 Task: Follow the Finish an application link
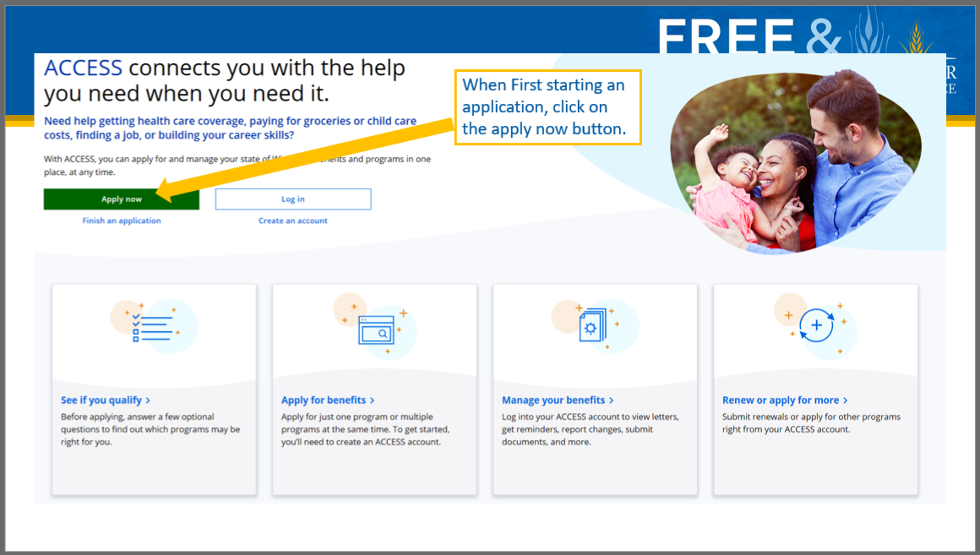click(x=122, y=220)
